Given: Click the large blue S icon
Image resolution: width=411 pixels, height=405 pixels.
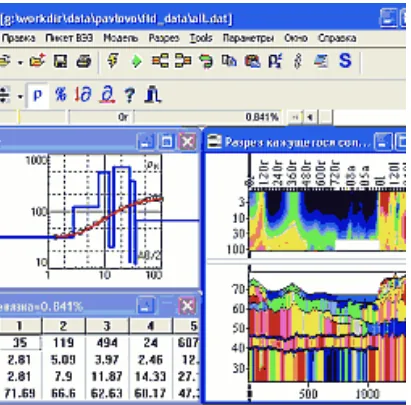Looking at the screenshot, I should tap(345, 61).
